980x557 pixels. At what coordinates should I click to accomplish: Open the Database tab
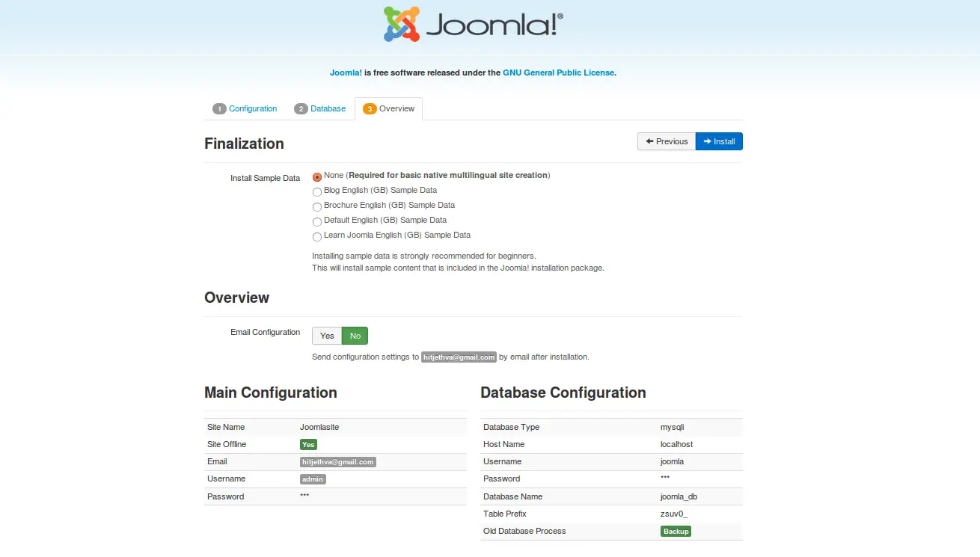319,109
